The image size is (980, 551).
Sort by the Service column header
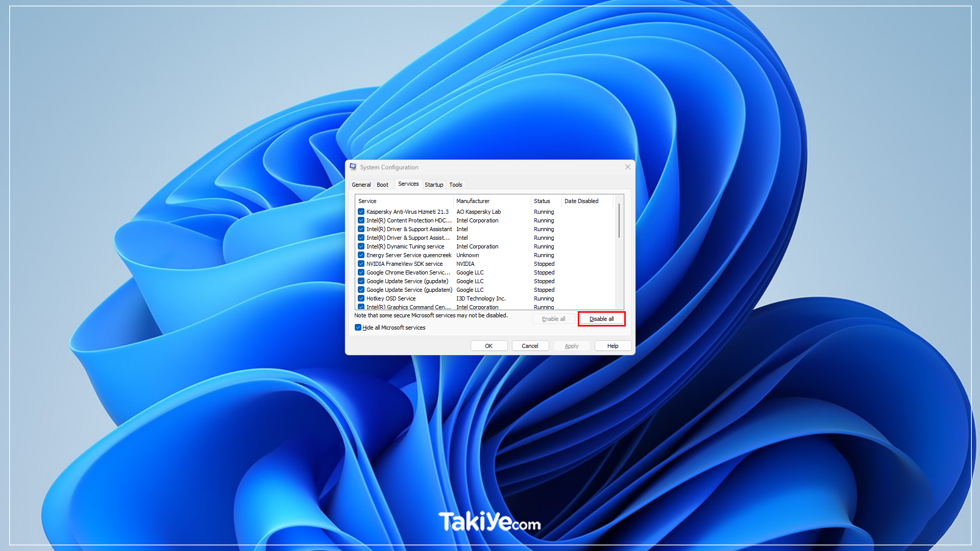point(404,201)
